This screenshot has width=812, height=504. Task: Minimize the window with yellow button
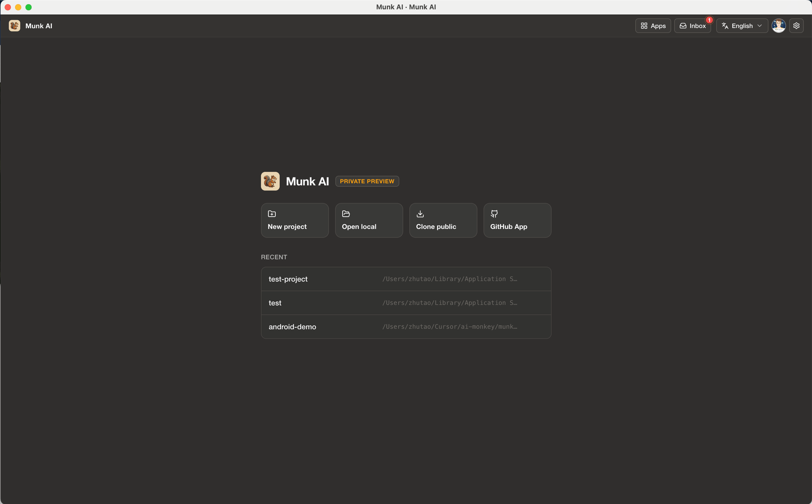pyautogui.click(x=18, y=7)
